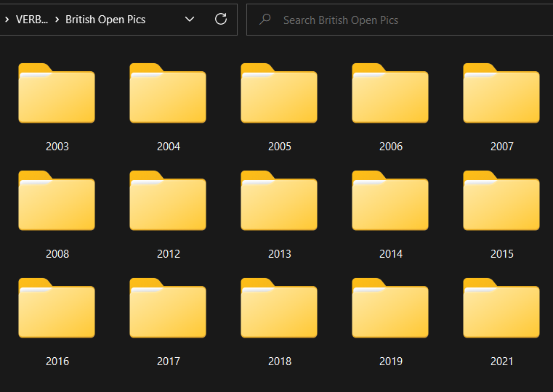Select the 2012 folder icon
This screenshot has width=553, height=392.
[168, 200]
